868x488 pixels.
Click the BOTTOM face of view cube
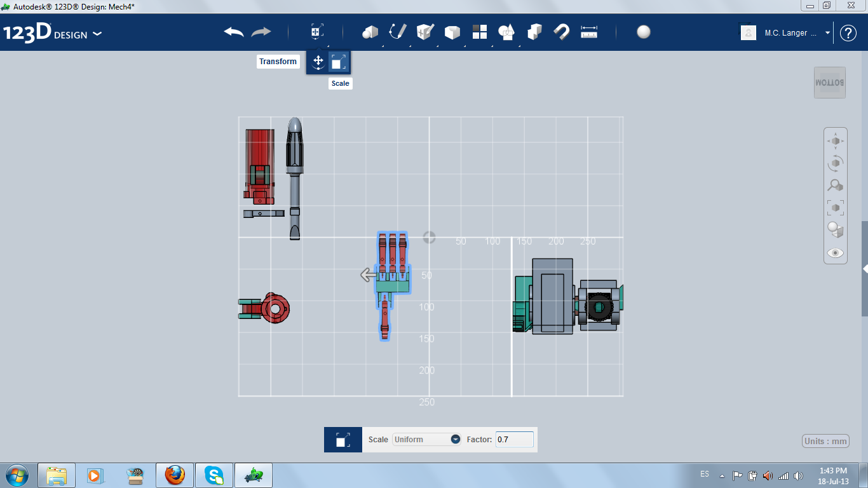coord(830,83)
